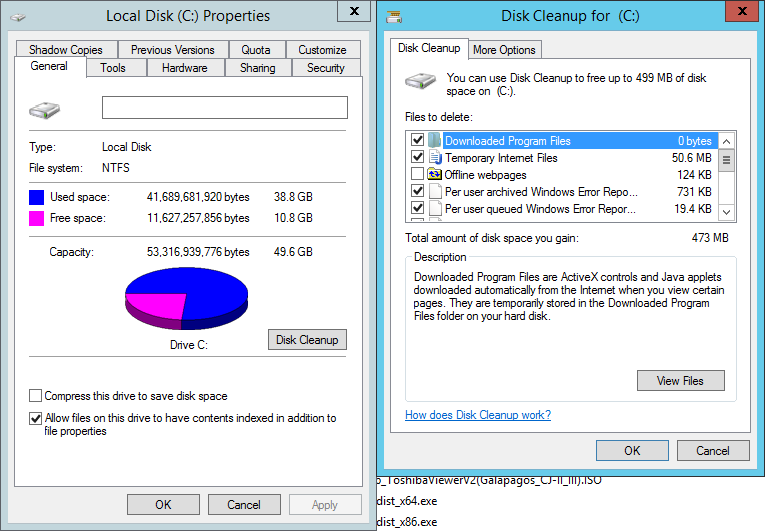Click the Drive C pie chart

pyautogui.click(x=186, y=298)
